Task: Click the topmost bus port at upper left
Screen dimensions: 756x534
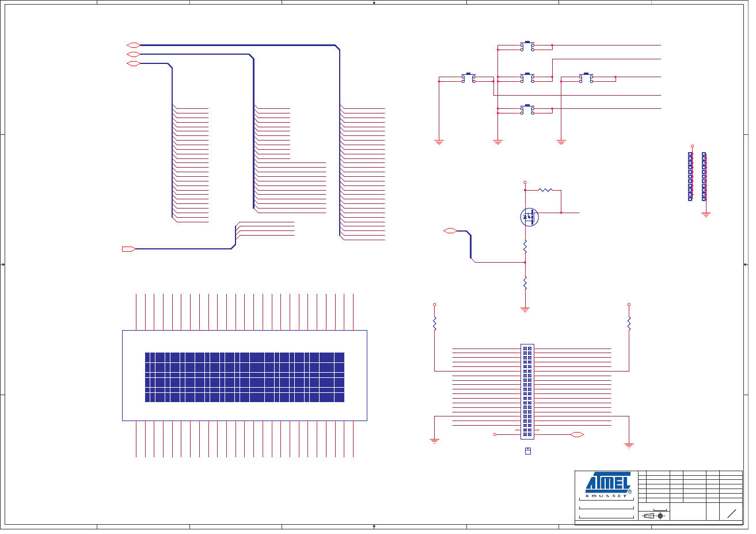Action: [x=133, y=45]
